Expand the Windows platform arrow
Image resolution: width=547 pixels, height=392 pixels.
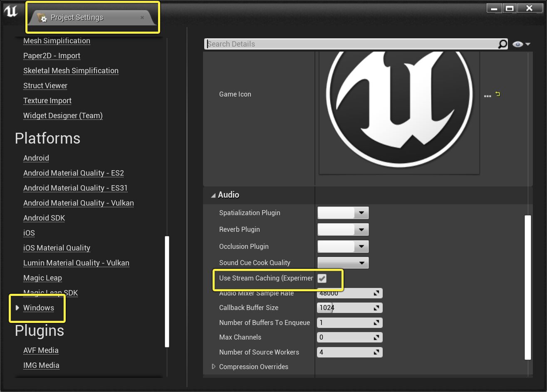(17, 308)
